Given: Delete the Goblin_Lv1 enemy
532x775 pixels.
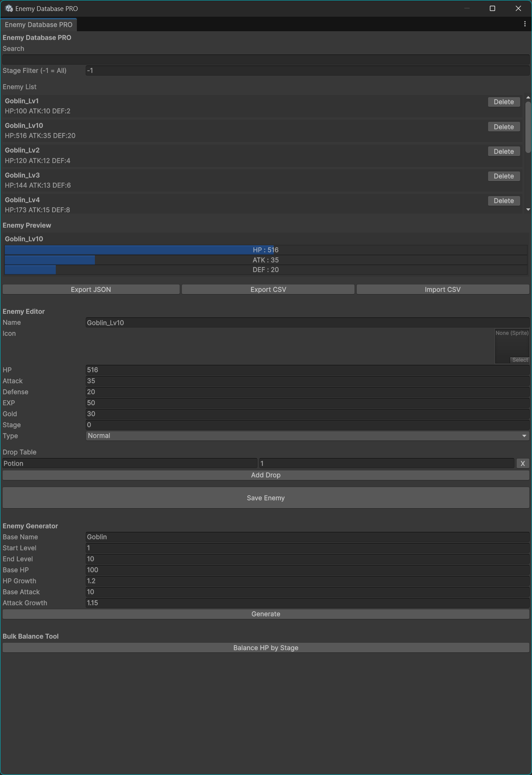Looking at the screenshot, I should click(x=504, y=102).
